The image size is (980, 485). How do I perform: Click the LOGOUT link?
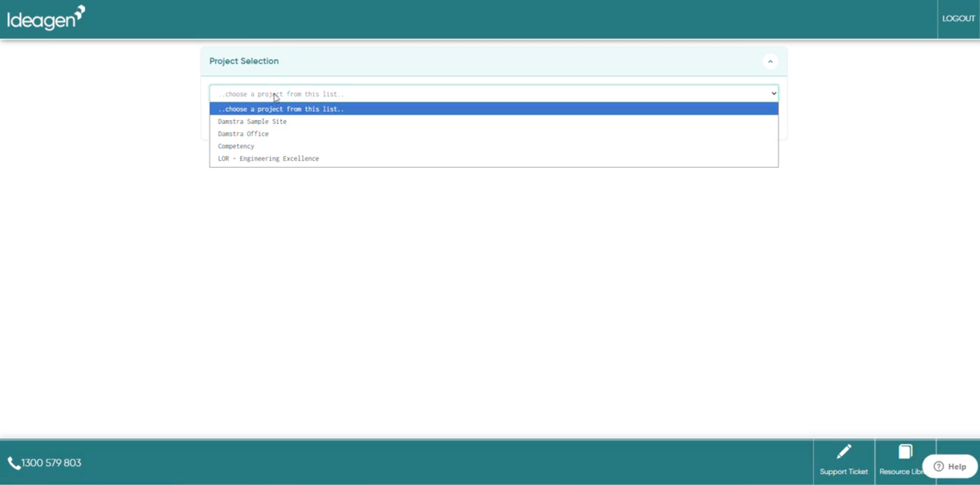(958, 18)
